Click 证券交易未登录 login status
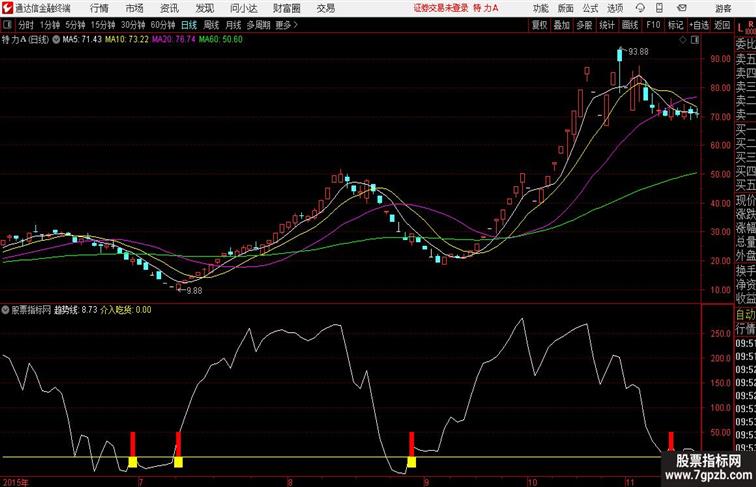The height and width of the screenshot is (487, 756). [x=441, y=8]
